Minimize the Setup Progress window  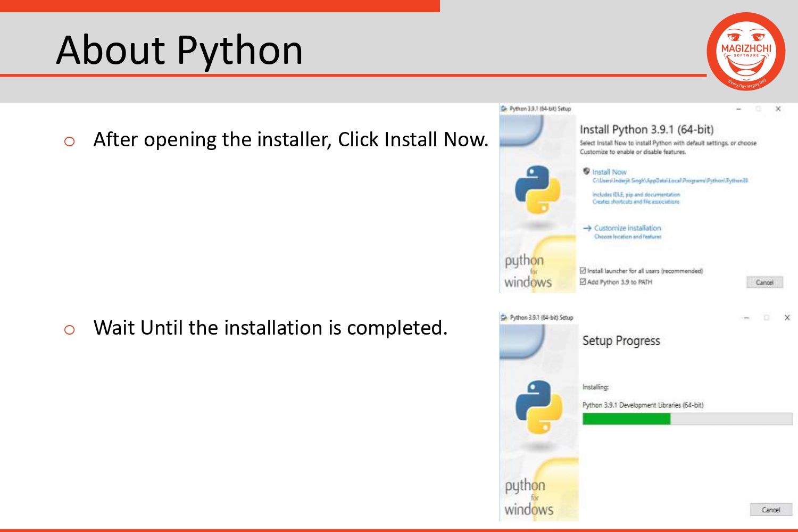(x=746, y=318)
